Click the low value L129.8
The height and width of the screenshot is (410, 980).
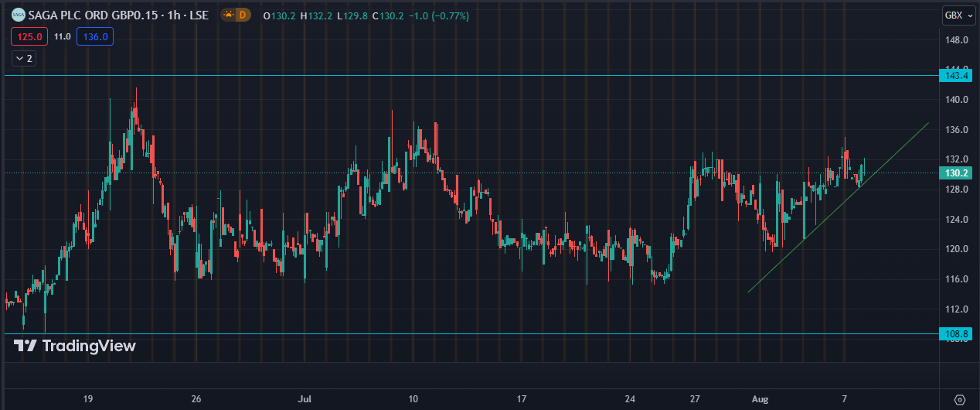(x=352, y=15)
